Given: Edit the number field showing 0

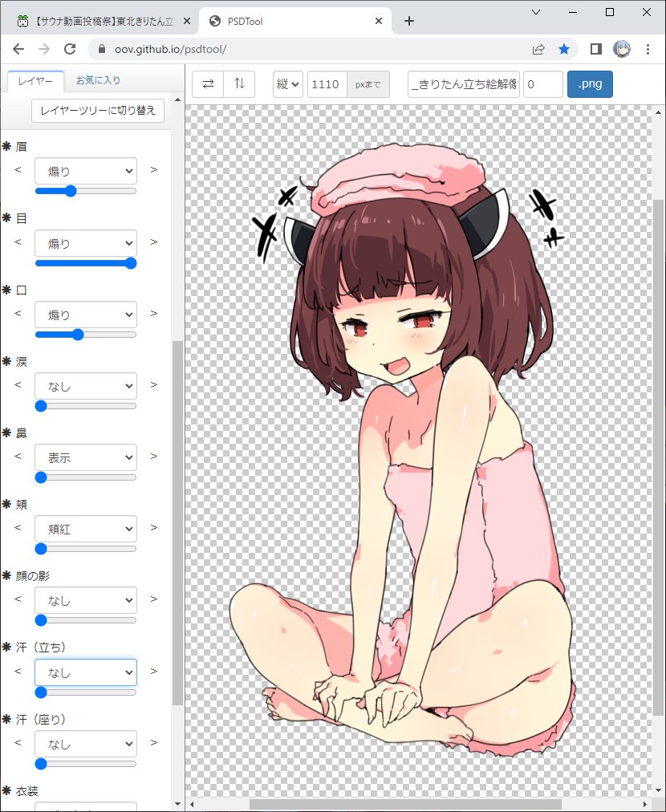Looking at the screenshot, I should 542,84.
